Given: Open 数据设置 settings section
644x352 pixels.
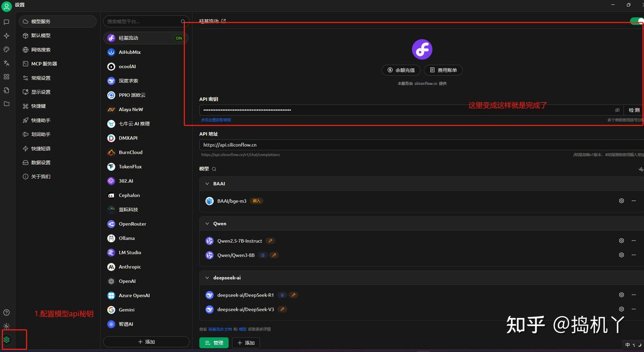Looking at the screenshot, I should (x=58, y=162).
